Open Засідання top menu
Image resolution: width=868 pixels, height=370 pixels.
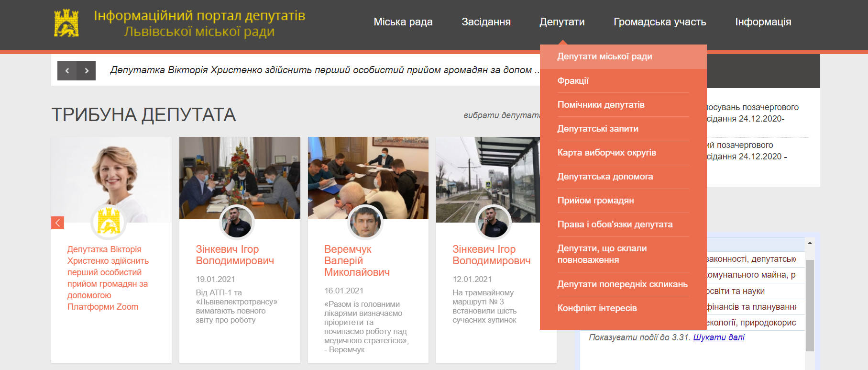point(486,22)
